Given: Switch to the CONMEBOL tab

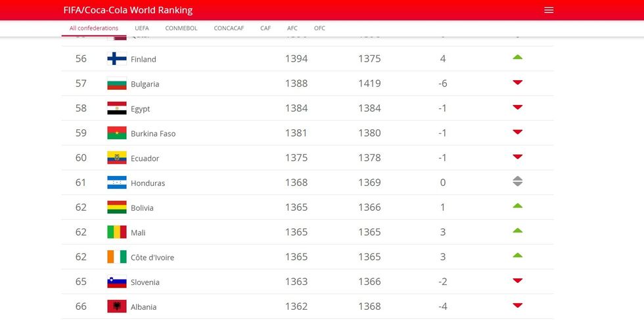Looking at the screenshot, I should 181,28.
